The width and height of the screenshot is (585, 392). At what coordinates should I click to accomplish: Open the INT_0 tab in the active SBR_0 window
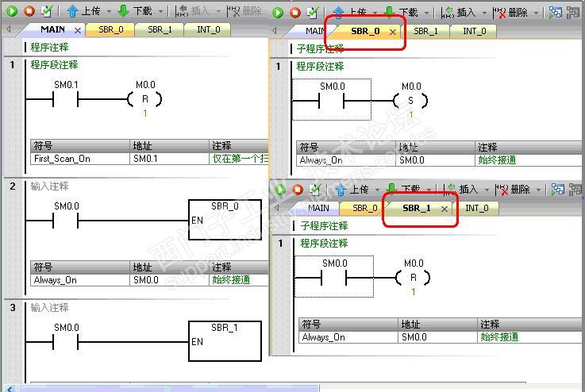pos(474,31)
